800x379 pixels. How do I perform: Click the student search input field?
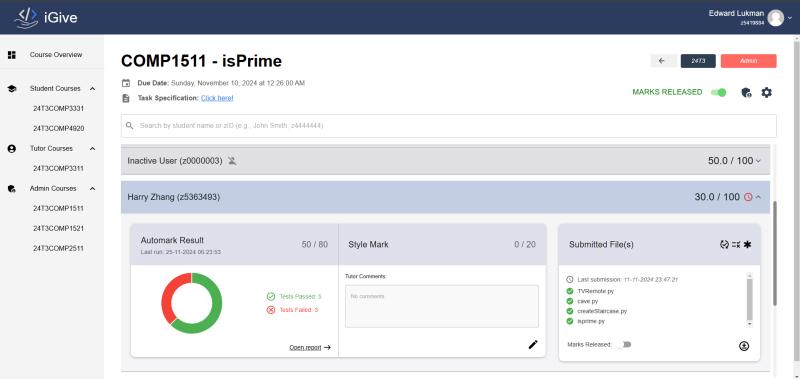click(x=448, y=125)
